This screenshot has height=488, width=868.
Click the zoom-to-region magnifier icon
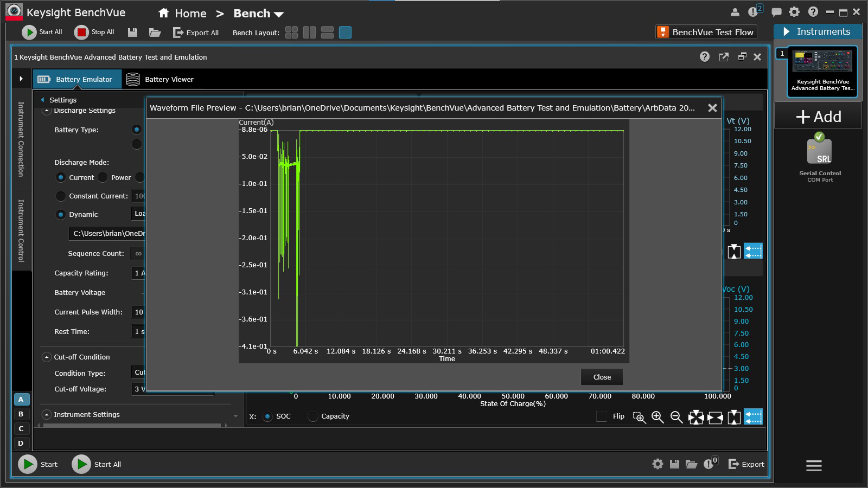[x=639, y=417]
